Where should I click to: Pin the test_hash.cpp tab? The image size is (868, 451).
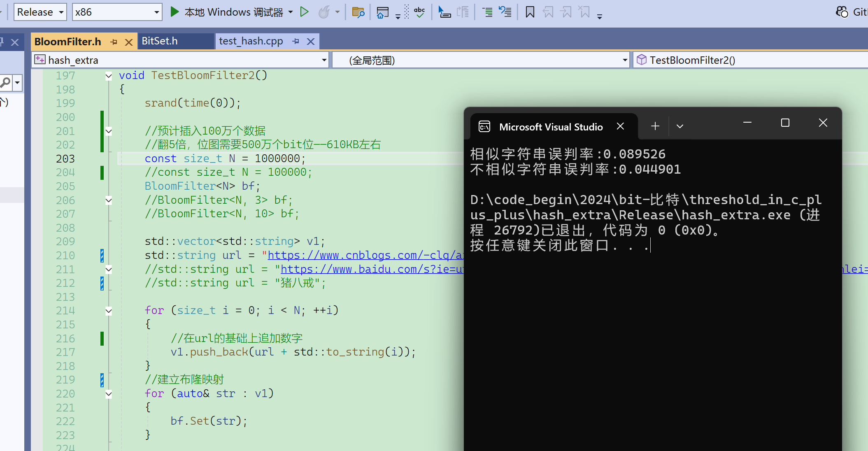[296, 41]
